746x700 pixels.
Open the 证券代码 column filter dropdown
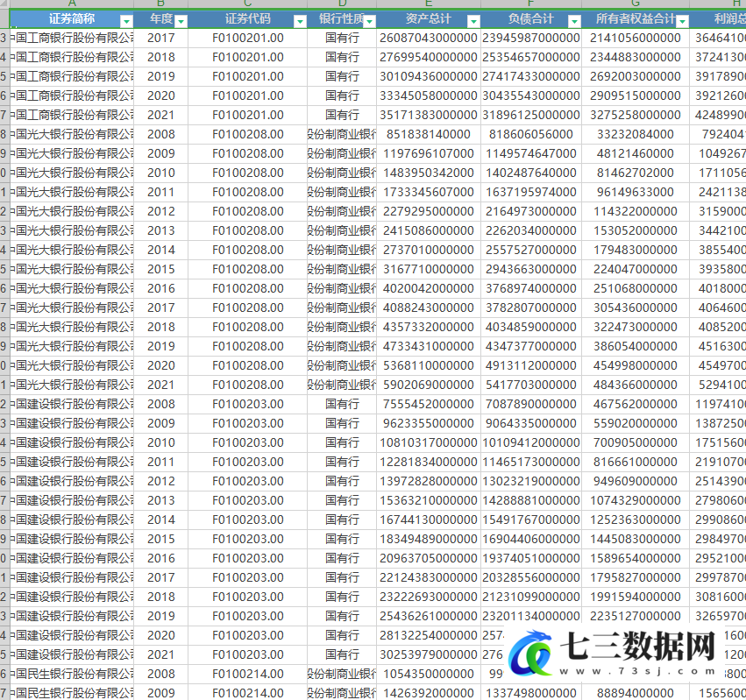300,21
